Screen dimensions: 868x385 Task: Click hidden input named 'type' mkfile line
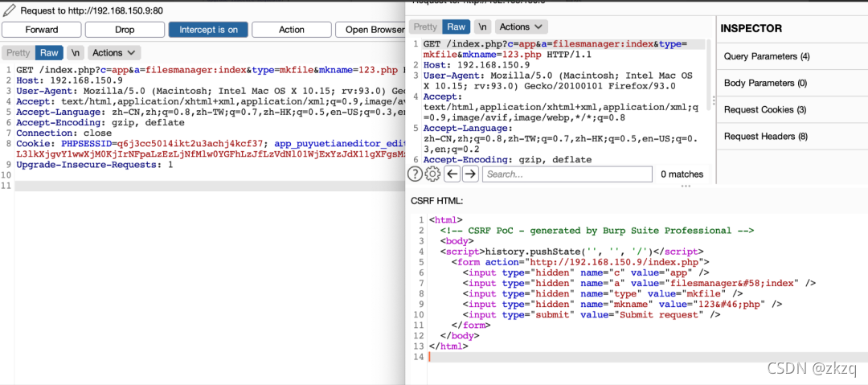tap(602, 293)
